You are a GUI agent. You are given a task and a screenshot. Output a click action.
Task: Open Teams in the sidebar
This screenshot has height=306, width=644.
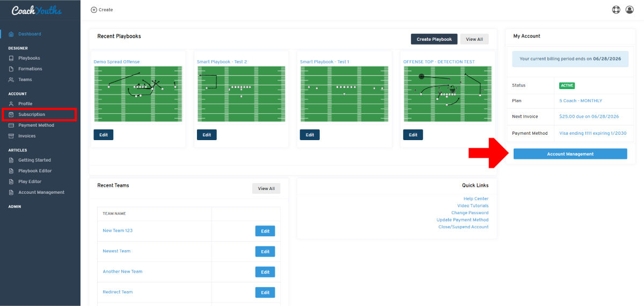click(25, 79)
